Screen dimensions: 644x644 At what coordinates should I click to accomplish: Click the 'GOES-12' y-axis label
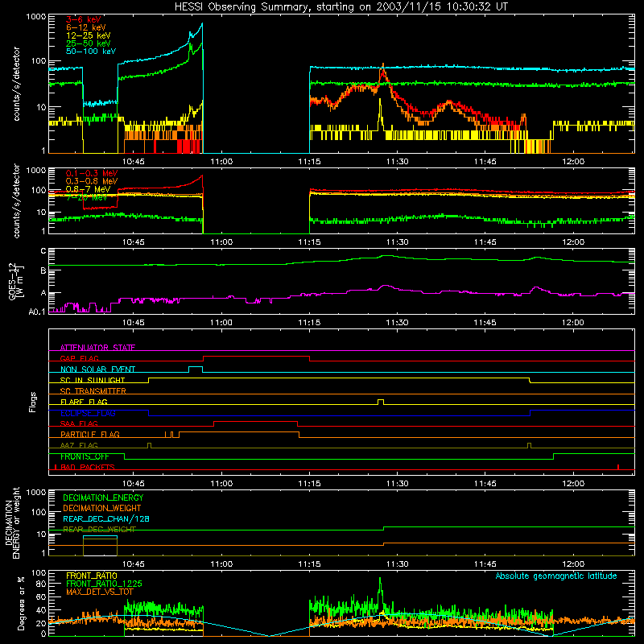(12, 281)
